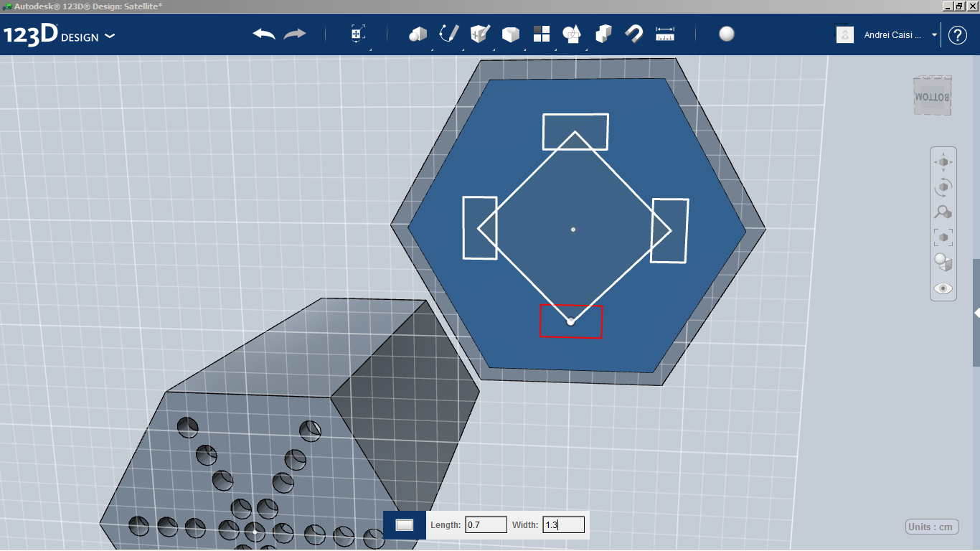This screenshot has height=551, width=980.
Task: Open the Transform tool
Action: pos(358,34)
